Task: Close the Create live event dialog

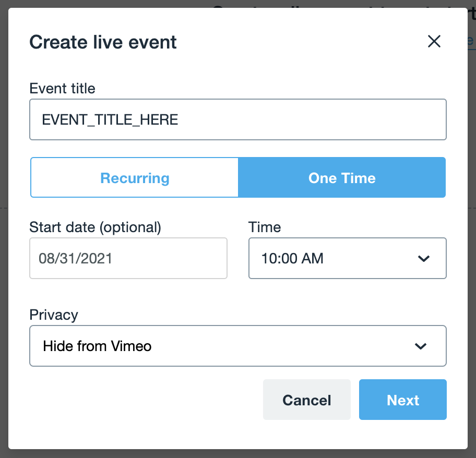Action: 434,42
